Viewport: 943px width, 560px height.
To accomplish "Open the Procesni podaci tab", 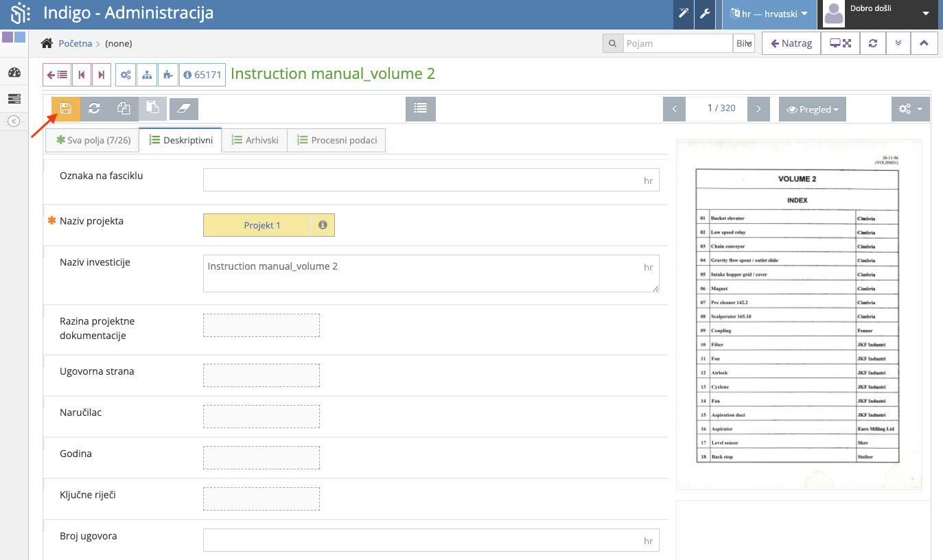I will (336, 141).
